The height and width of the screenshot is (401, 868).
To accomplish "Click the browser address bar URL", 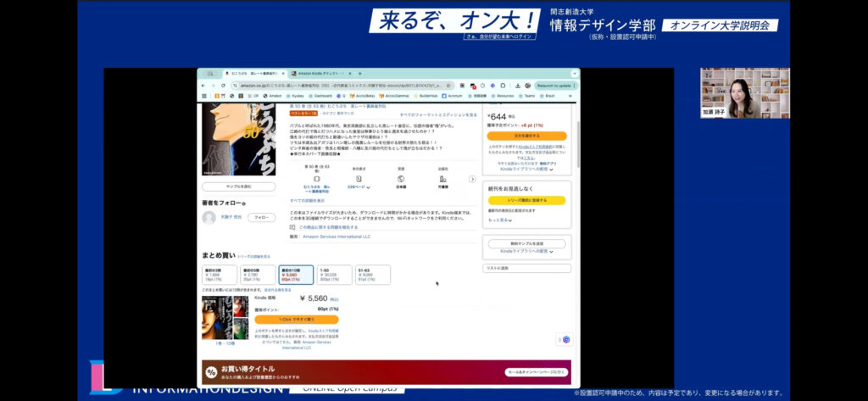I will 341,86.
